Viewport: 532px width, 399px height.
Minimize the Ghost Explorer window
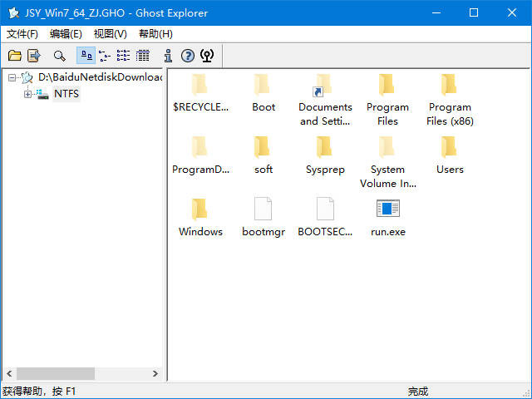(x=436, y=13)
